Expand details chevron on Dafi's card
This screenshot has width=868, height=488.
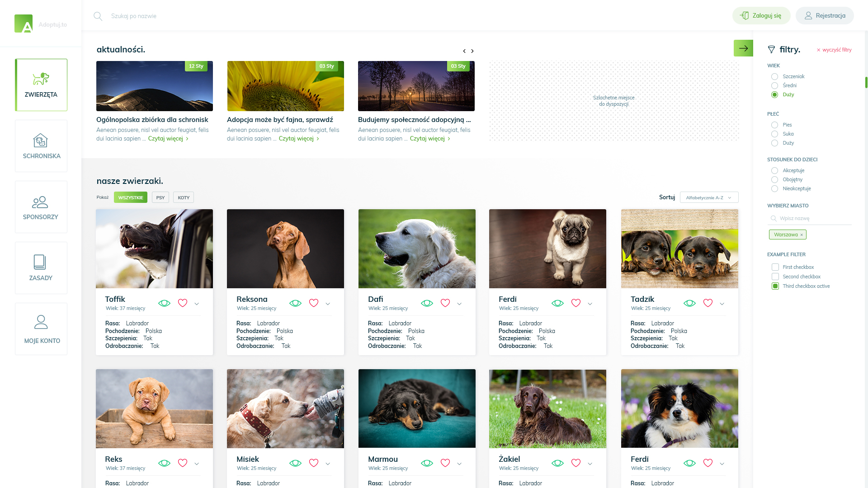(x=459, y=304)
